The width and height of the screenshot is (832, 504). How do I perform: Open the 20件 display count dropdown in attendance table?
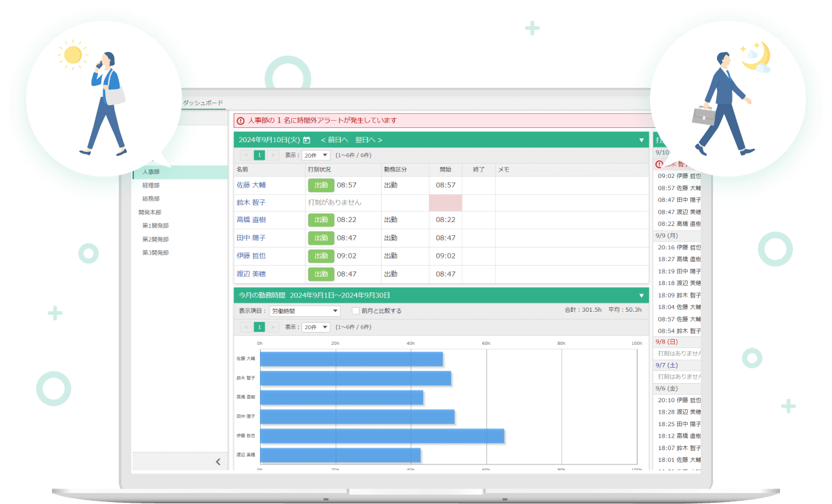click(x=316, y=155)
